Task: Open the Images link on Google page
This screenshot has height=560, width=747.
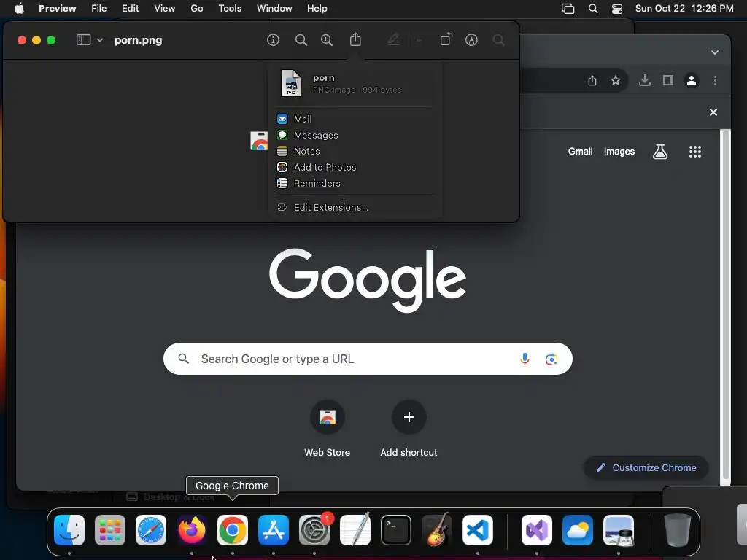Action: (619, 152)
